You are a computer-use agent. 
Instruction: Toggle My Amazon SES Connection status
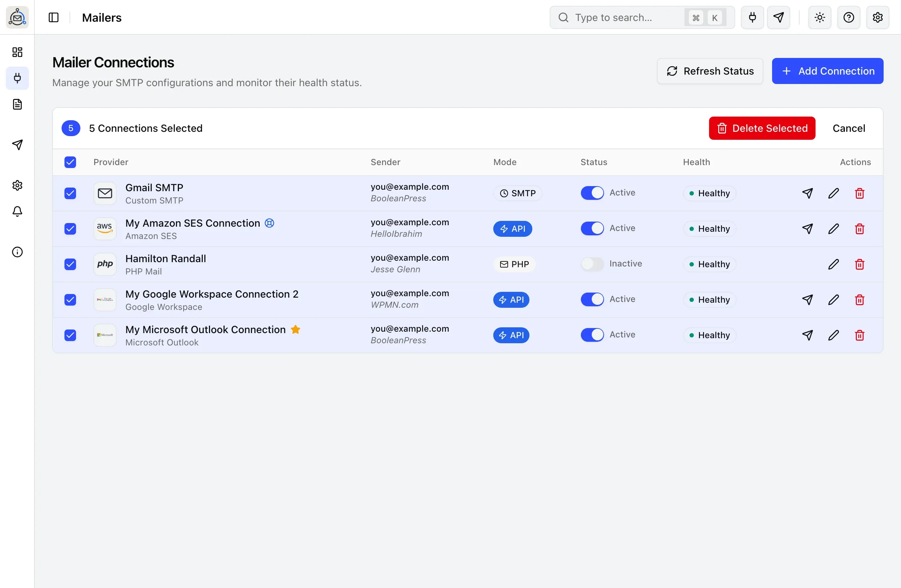592,228
